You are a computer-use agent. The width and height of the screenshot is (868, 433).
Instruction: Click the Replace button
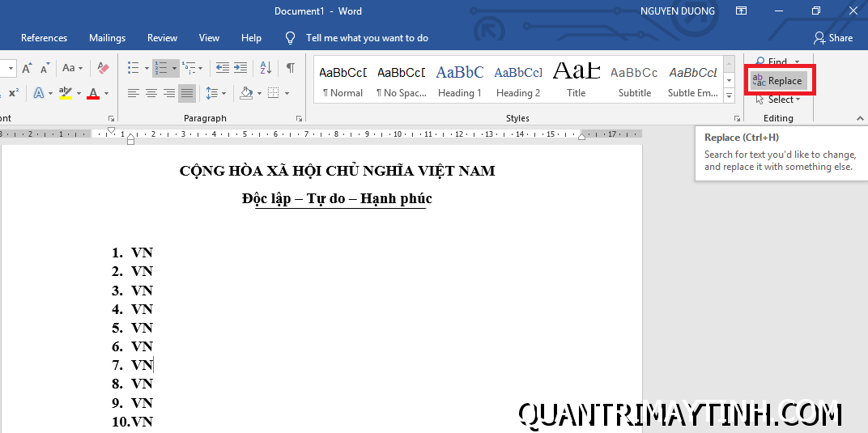tap(777, 81)
